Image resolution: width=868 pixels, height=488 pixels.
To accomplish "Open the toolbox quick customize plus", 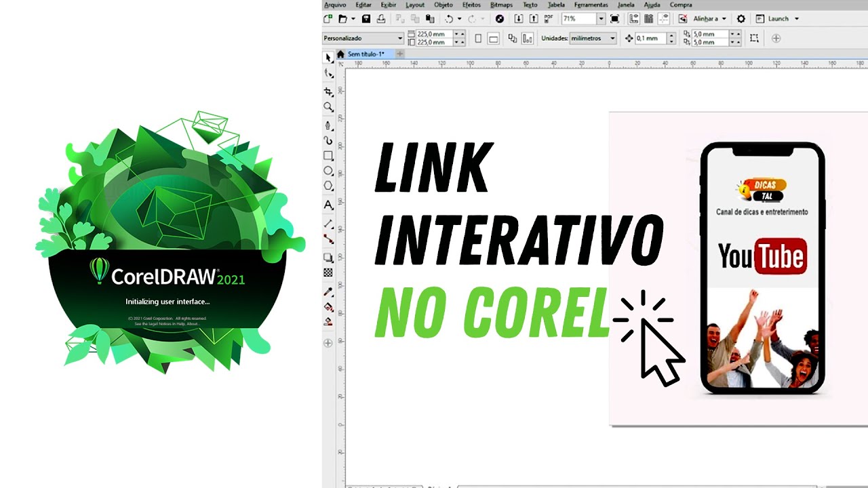I will click(x=329, y=343).
